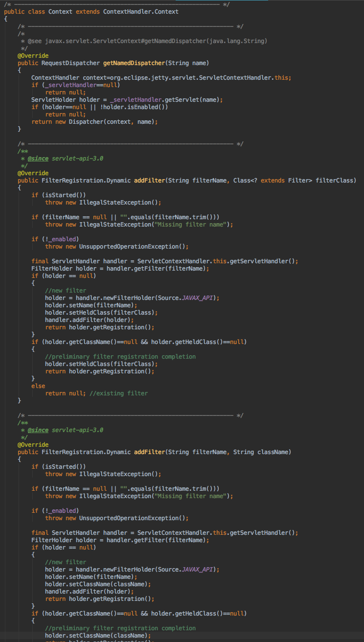Screen dimensions: 364x642
Task: Click the getNamedDispatcher method name in its declaration
Action: tap(133, 63)
